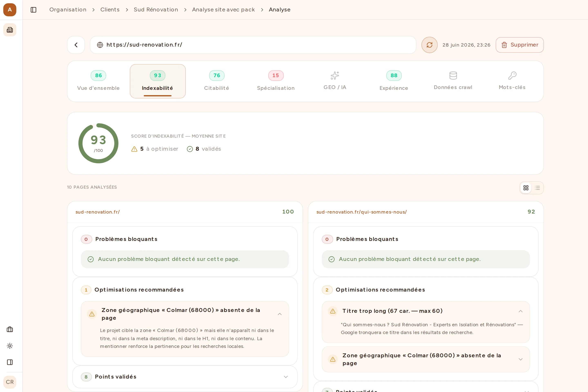
Task: Click the Supprimer button
Action: tap(519, 45)
